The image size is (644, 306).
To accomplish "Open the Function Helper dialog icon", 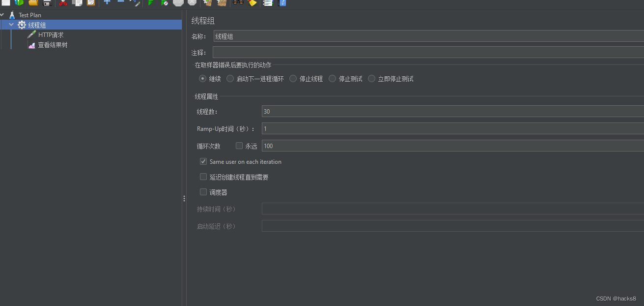I will [268, 2].
